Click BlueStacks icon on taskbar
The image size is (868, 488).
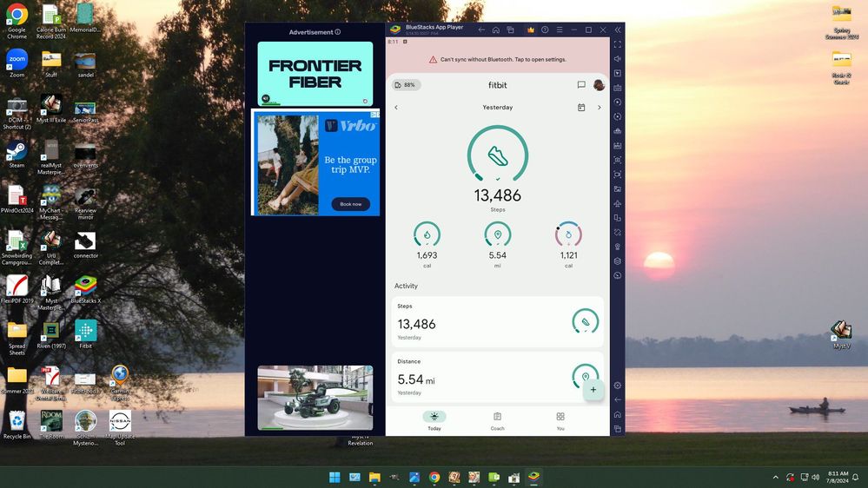(533, 477)
